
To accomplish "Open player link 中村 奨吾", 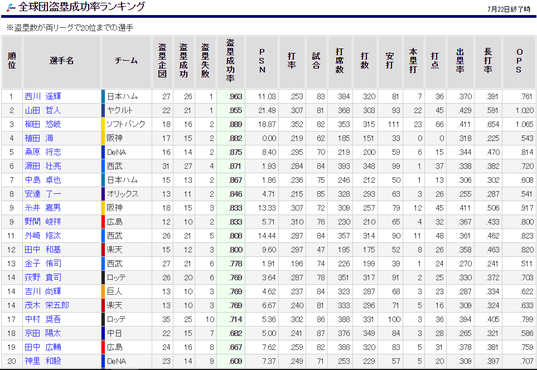I will pos(43,319).
